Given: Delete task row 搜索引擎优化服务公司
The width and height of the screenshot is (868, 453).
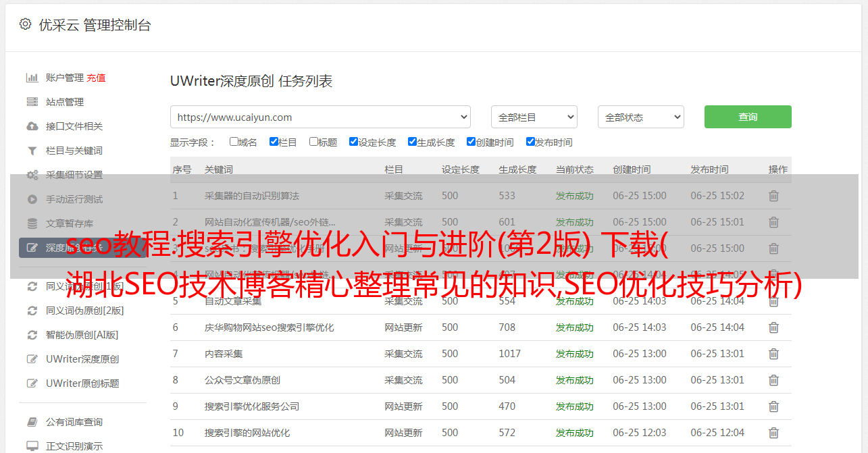Looking at the screenshot, I should 773,406.
